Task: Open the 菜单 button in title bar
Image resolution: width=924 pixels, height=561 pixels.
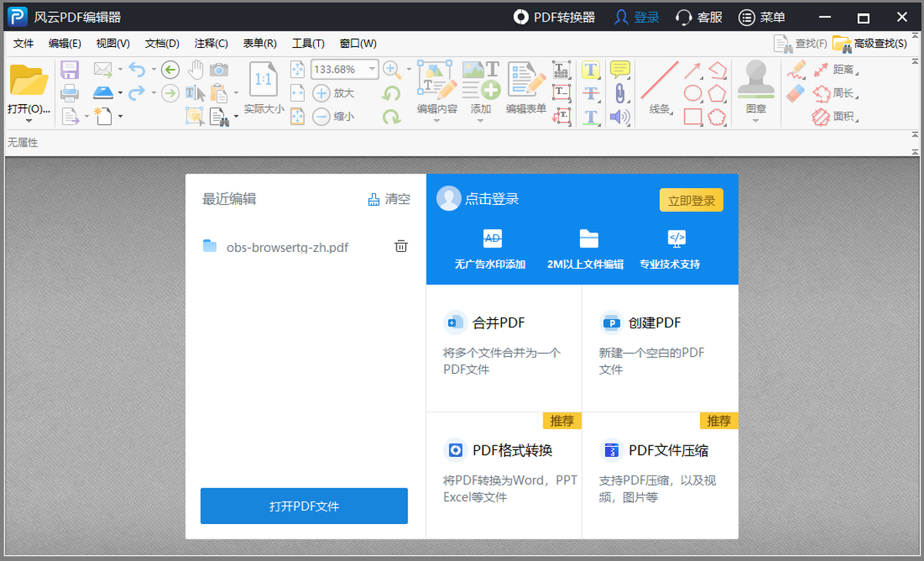Action: pos(762,17)
